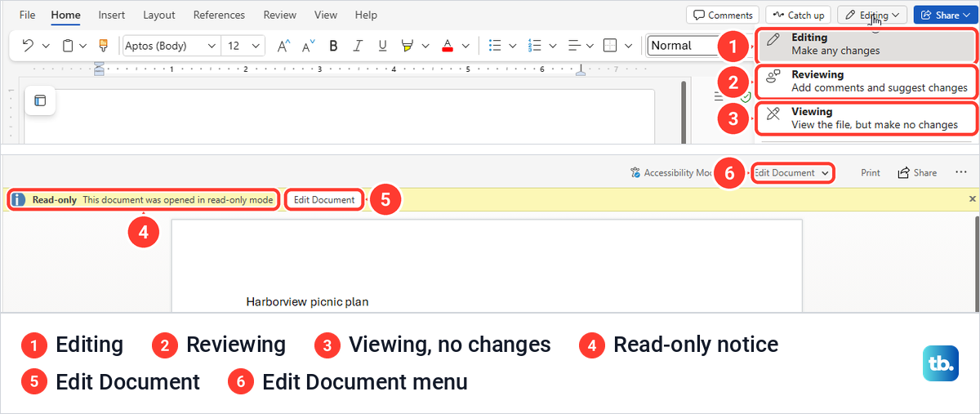Click Print in the viewer toolbar
The image size is (980, 414).
871,172
